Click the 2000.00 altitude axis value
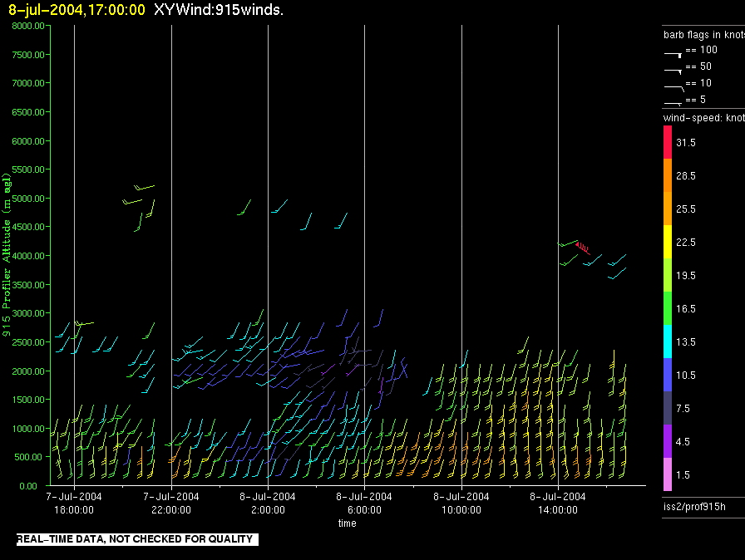This screenshot has height=560, width=745. 28,371
